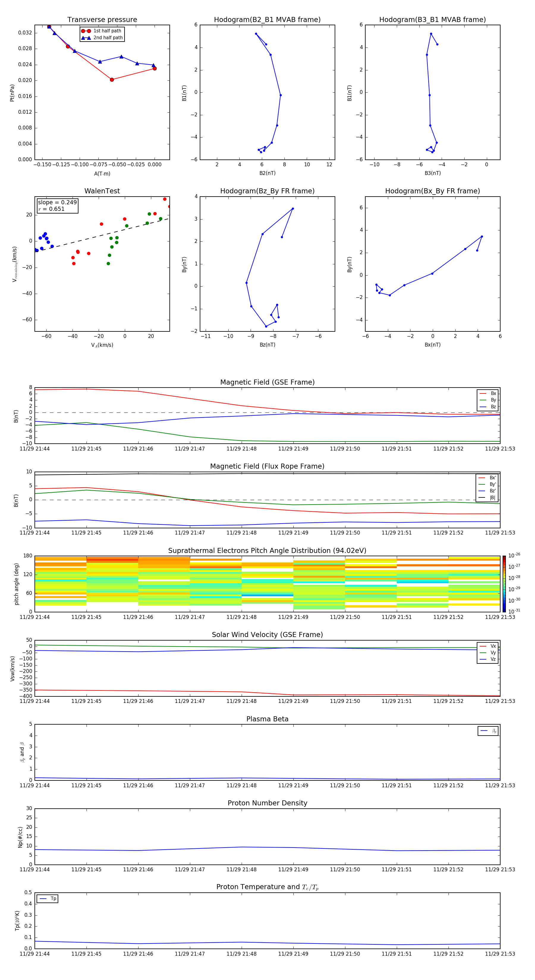Viewport: 535px width, 980px height.
Task: Click the '2nd half path' legend entry
Action: click(103, 38)
